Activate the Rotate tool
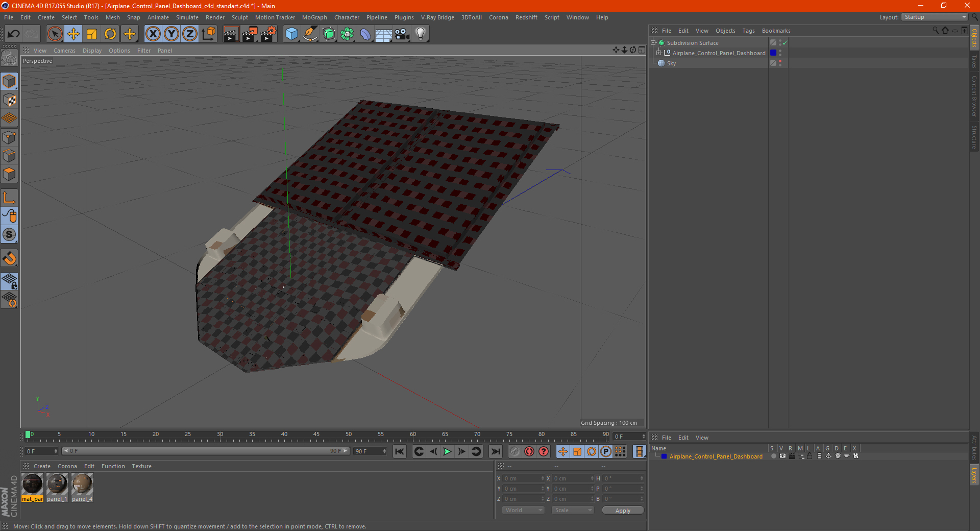The image size is (980, 531). pyautogui.click(x=110, y=34)
